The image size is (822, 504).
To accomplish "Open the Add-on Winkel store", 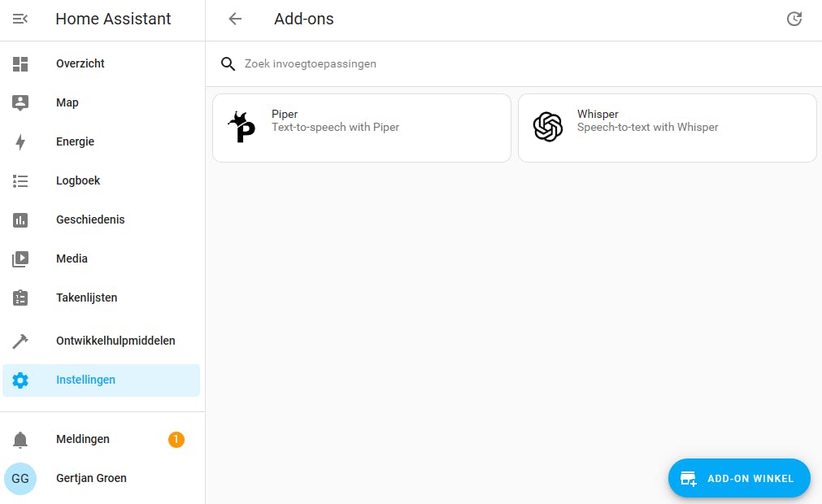I will 739,478.
